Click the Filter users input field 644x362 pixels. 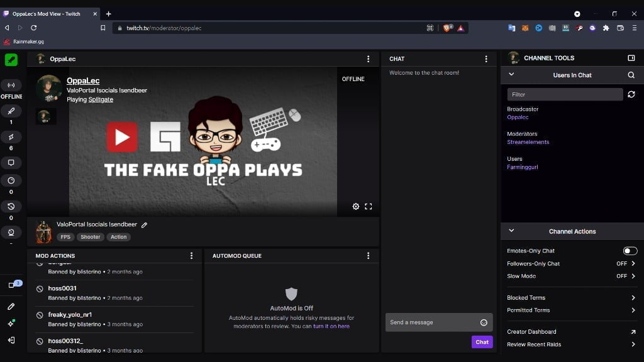point(565,94)
